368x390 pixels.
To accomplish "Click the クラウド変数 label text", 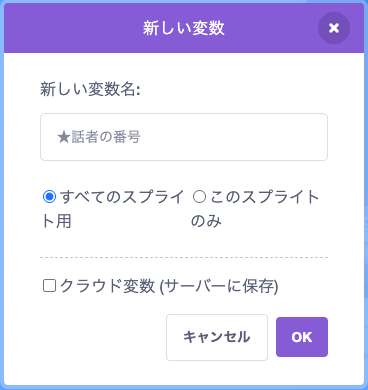I will click(x=107, y=286).
